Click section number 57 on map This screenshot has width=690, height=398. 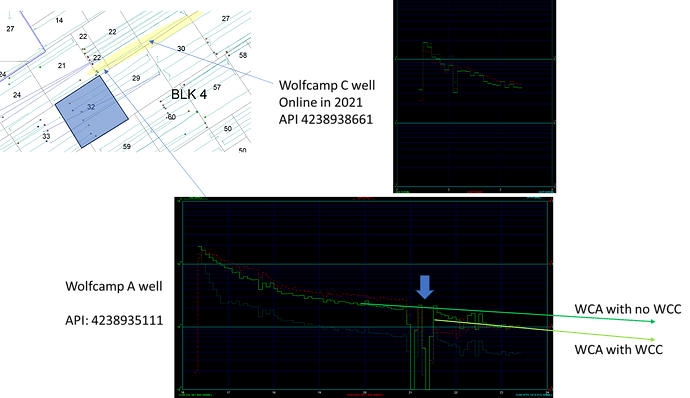[217, 87]
